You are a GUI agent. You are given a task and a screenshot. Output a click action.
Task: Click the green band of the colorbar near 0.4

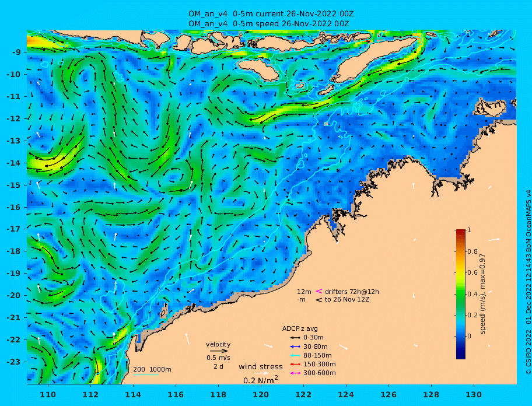point(461,294)
